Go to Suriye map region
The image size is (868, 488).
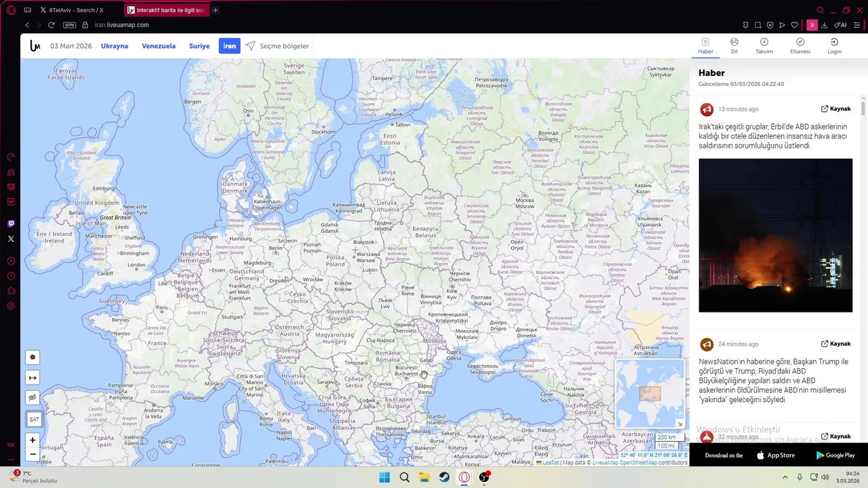tap(199, 46)
